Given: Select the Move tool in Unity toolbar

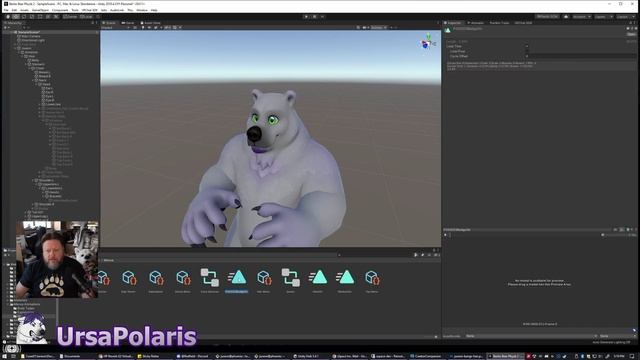Looking at the screenshot, I should (x=16, y=17).
